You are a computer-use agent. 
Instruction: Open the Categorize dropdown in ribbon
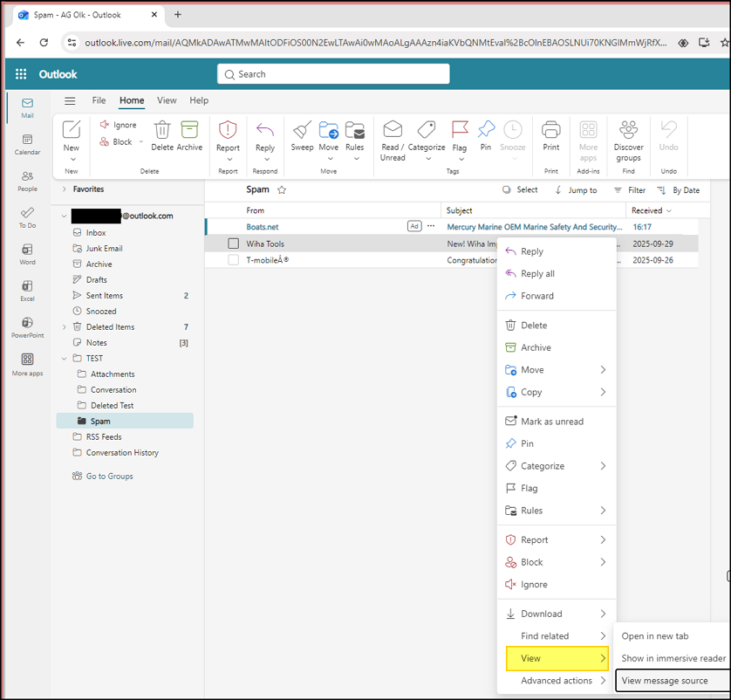[428, 159]
